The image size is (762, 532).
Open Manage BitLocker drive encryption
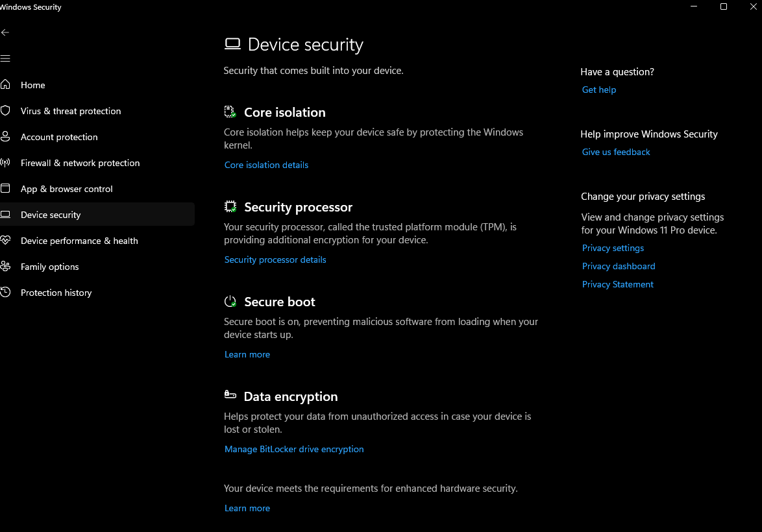point(294,449)
